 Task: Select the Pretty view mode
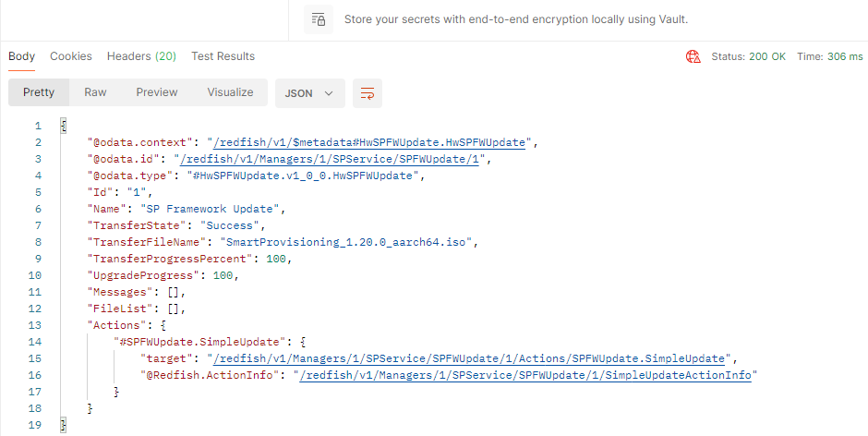pos(39,92)
